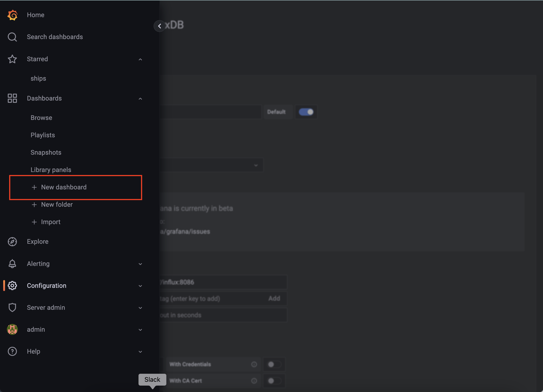This screenshot has width=543, height=392.
Task: Open the starred ships dashboard
Action: point(38,79)
